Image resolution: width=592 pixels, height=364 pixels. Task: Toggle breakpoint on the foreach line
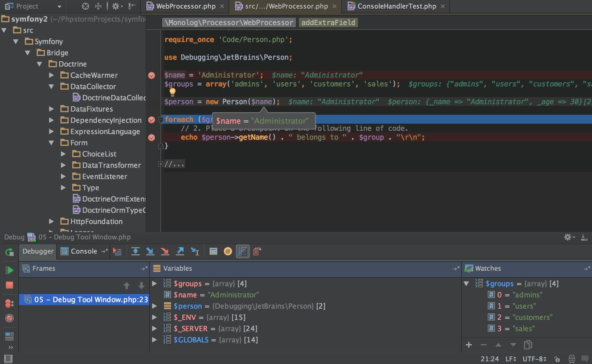point(151,119)
